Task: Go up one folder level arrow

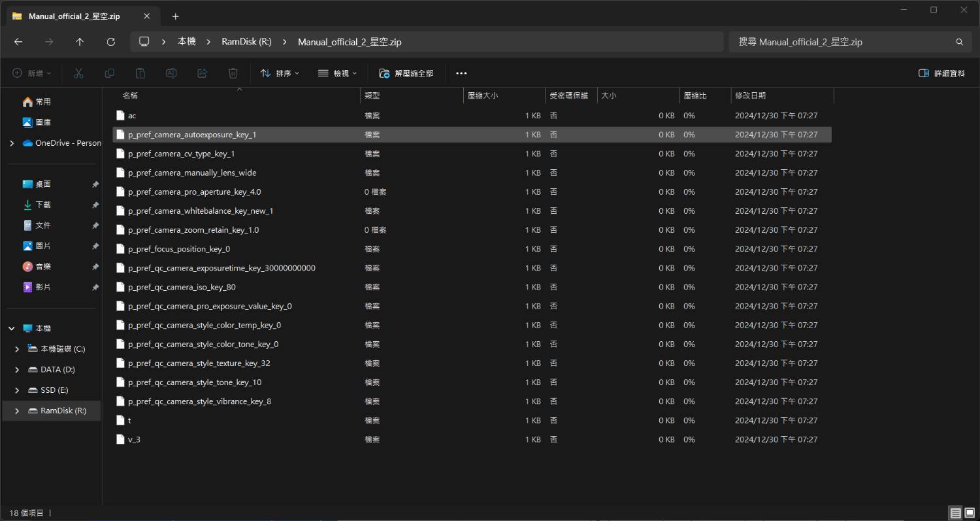Action: [x=80, y=42]
